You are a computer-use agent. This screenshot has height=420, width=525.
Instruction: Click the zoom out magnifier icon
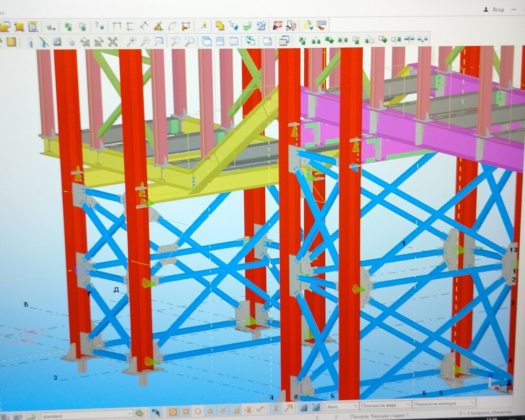coord(145,41)
